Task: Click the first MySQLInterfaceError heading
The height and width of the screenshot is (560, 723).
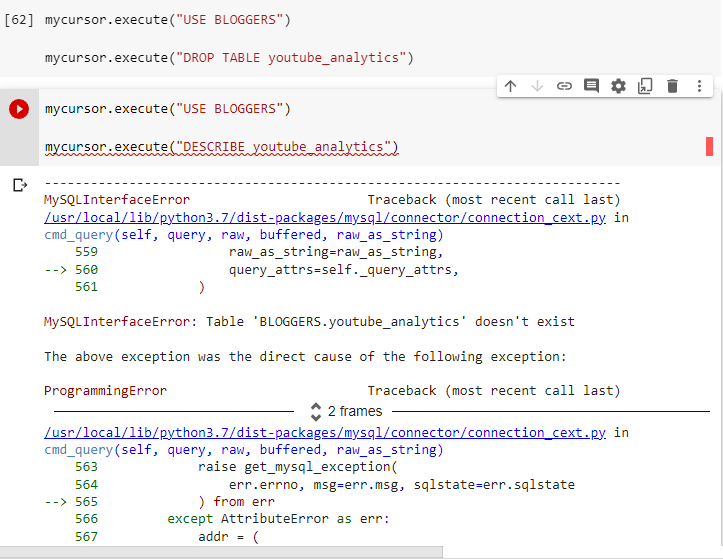Action: [117, 200]
